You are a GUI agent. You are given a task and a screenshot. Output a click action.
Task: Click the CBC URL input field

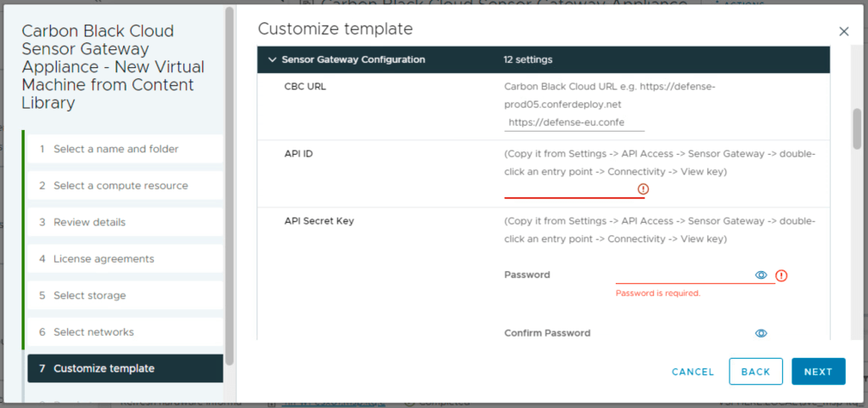pyautogui.click(x=574, y=123)
